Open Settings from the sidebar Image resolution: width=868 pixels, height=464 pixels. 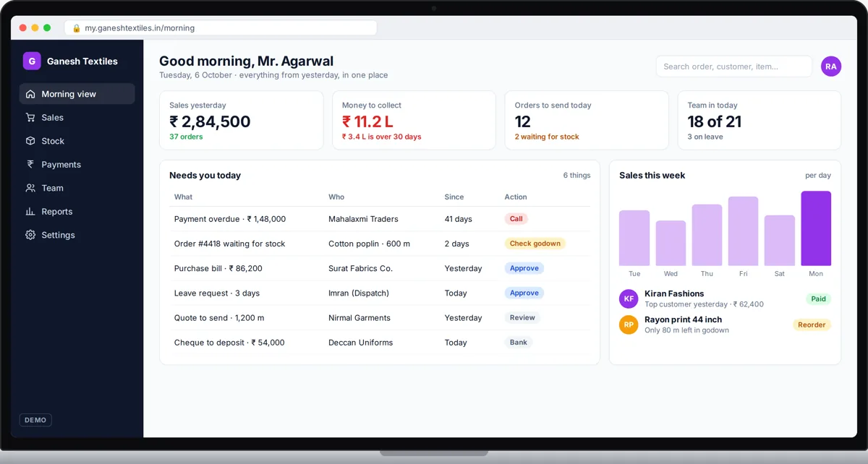77,235
